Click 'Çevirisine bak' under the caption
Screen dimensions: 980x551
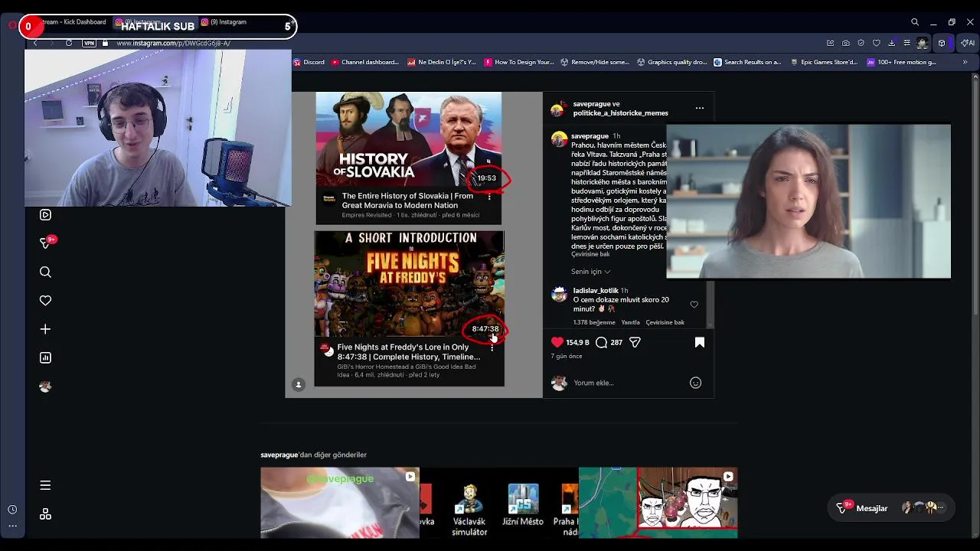590,254
